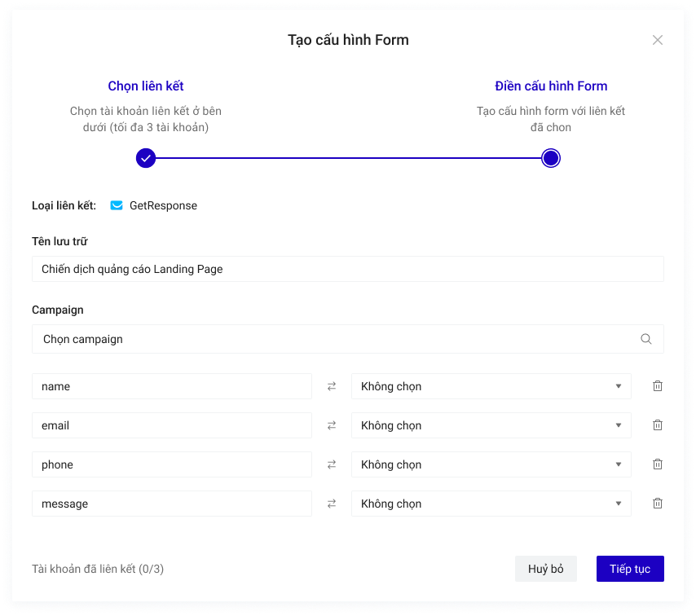
Task: Click the swap arrows beside name field
Action: 332,386
